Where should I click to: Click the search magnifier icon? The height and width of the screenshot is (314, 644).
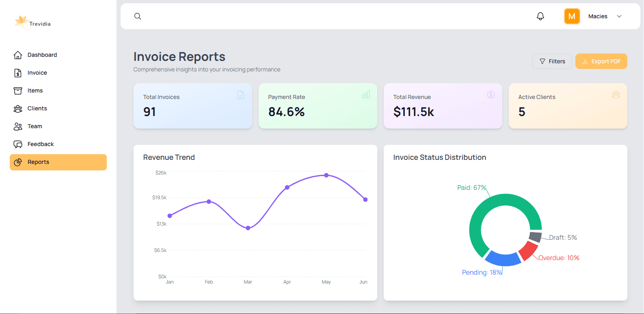pos(138,16)
